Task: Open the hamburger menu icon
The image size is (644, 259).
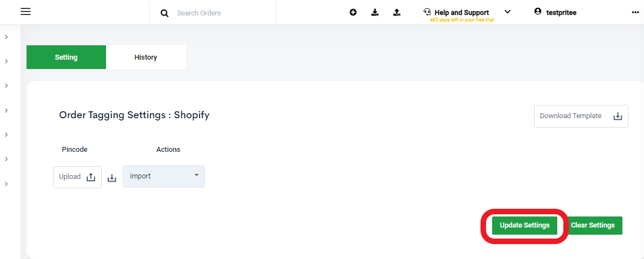Action: tap(25, 12)
